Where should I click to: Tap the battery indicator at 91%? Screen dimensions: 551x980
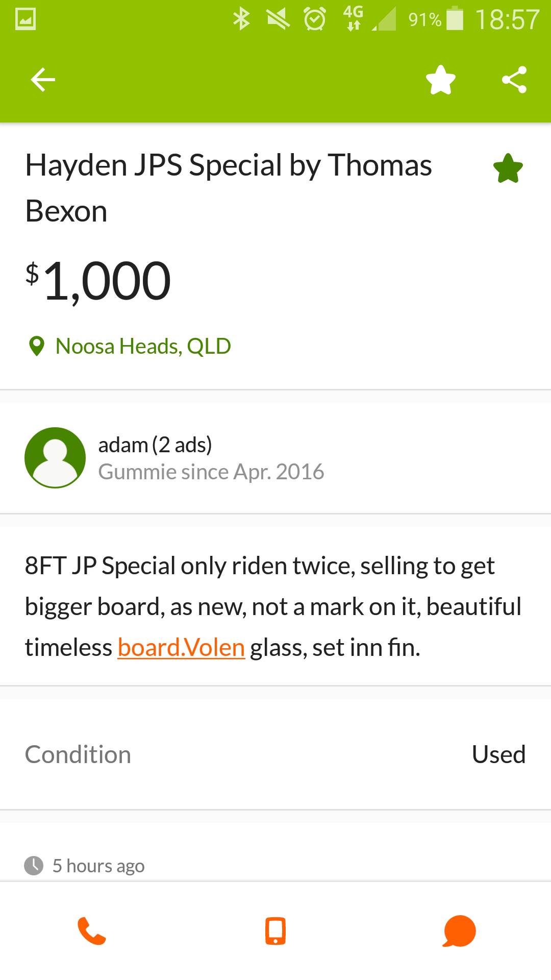[x=455, y=19]
